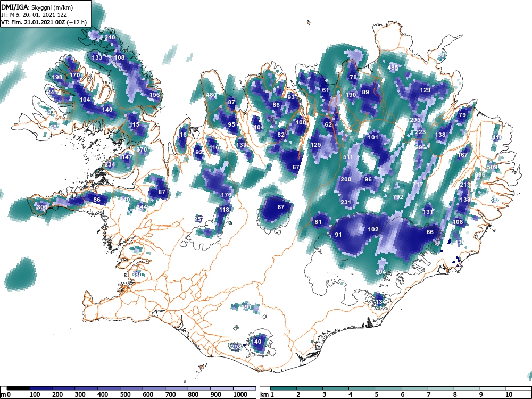This screenshot has height=399, width=532.
Task: Select the map value 176
Action: point(226,194)
